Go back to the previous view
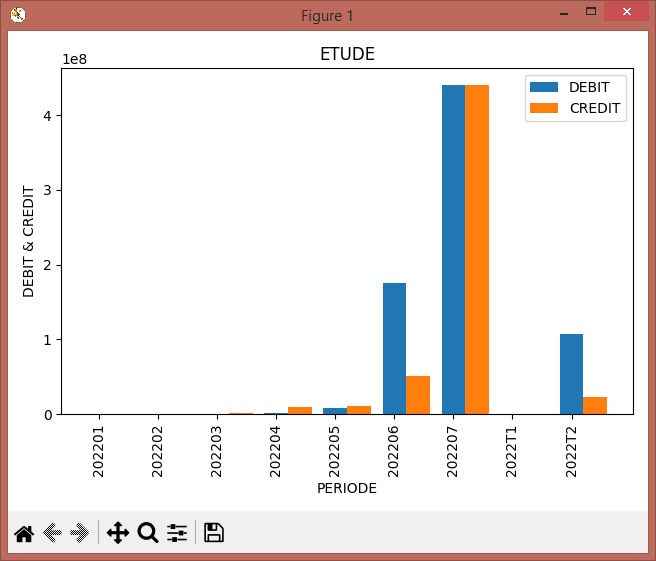The width and height of the screenshot is (656, 561). (x=52, y=533)
